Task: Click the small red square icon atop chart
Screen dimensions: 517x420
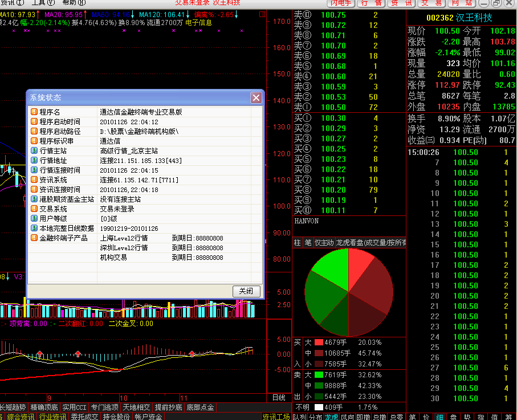Action: click(x=262, y=14)
